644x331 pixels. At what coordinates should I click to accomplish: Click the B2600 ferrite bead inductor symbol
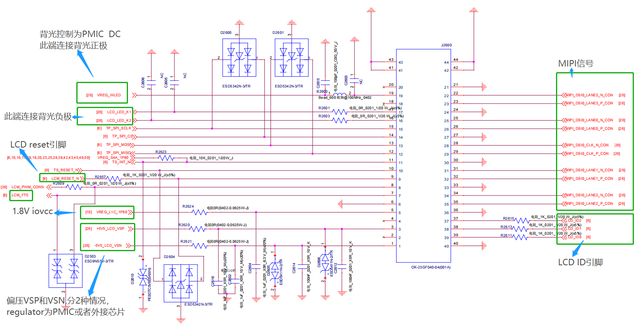pos(339,95)
